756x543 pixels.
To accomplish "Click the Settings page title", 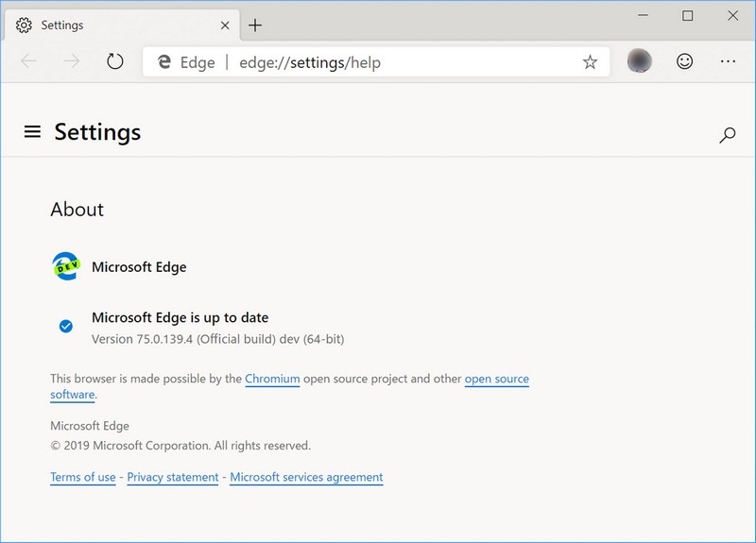I will click(x=97, y=132).
